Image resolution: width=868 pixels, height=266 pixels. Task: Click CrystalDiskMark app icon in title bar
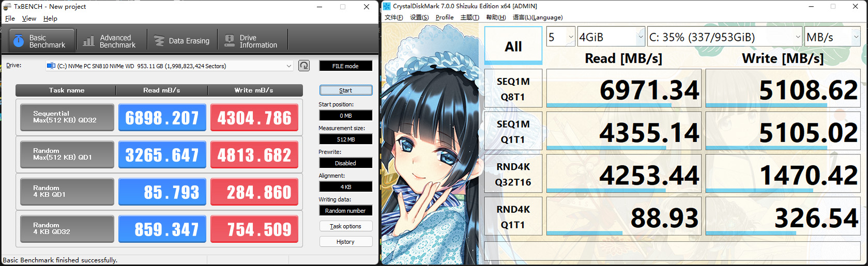coord(387,6)
